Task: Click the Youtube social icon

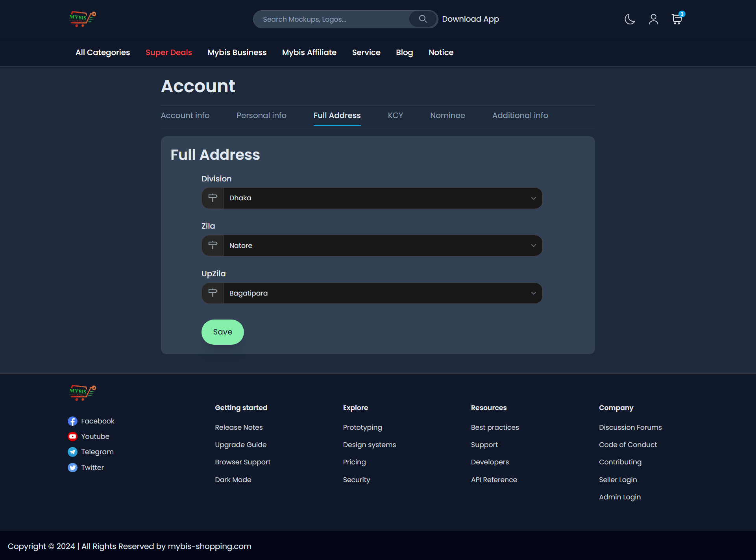Action: pos(72,436)
